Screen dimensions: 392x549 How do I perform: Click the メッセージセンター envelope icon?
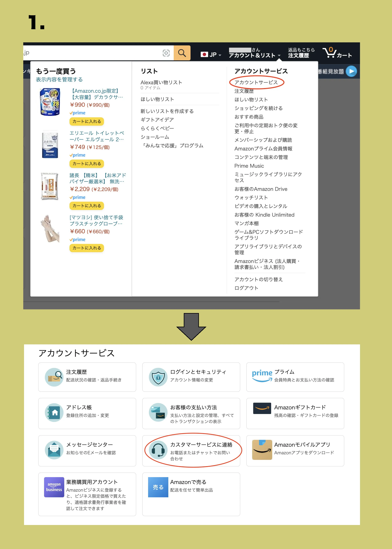click(54, 450)
